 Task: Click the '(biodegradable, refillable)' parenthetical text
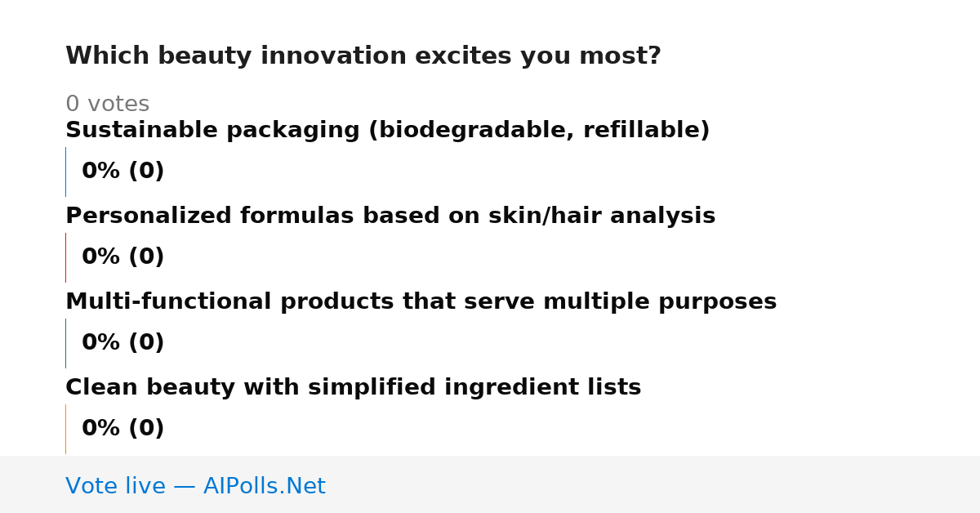click(x=539, y=131)
